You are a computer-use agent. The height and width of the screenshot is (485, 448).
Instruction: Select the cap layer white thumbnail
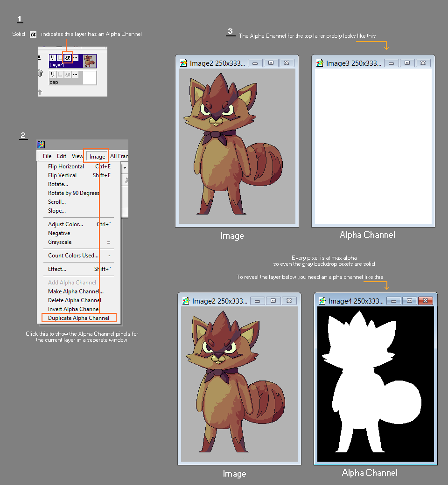point(90,78)
